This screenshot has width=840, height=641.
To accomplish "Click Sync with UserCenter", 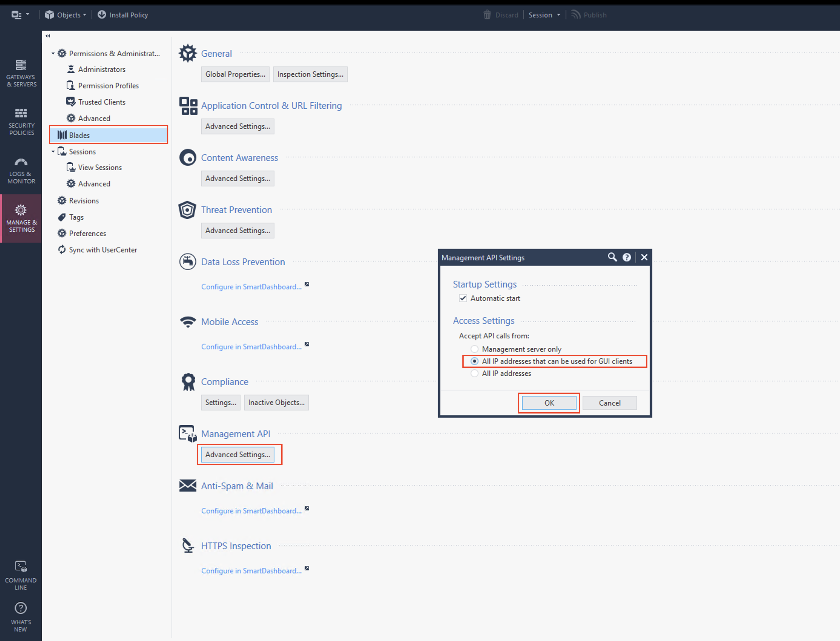I will click(103, 250).
